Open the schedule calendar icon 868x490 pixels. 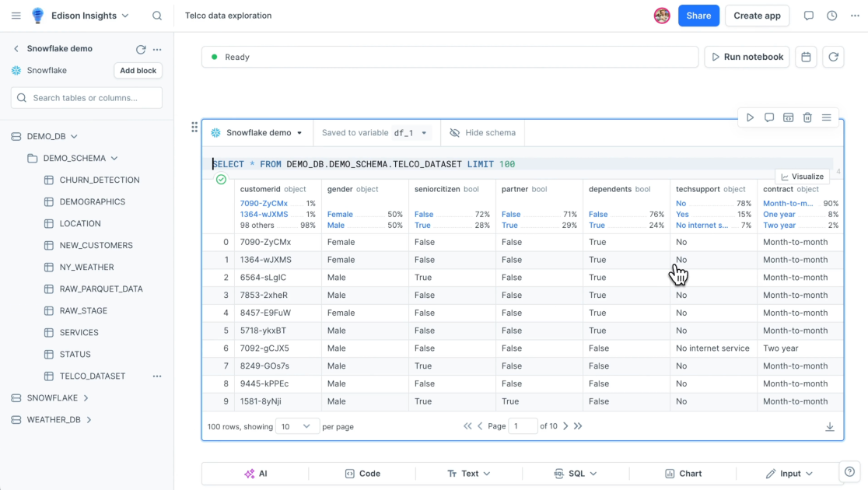pos(806,57)
